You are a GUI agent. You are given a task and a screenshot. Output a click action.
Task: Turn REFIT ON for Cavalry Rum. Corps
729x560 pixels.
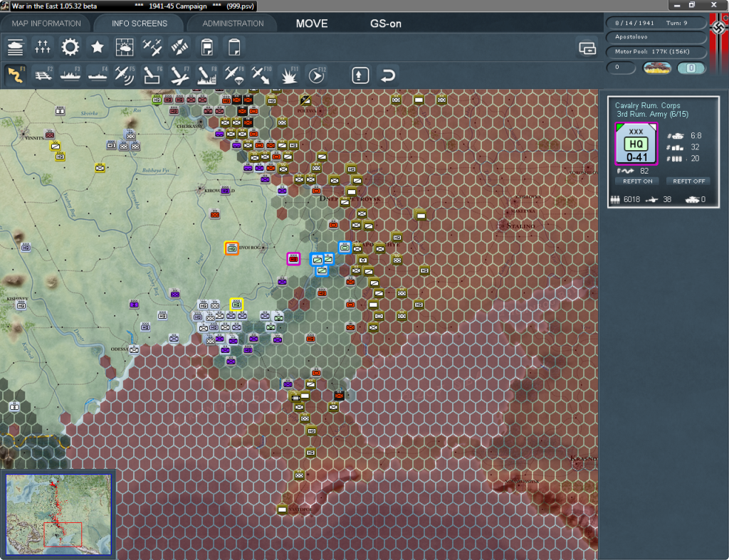(x=637, y=181)
